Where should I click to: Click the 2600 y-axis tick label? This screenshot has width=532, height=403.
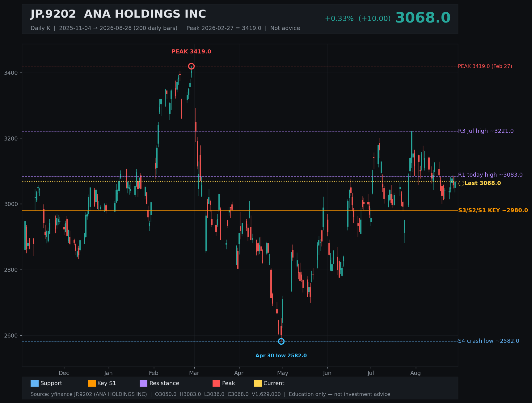click(11, 336)
